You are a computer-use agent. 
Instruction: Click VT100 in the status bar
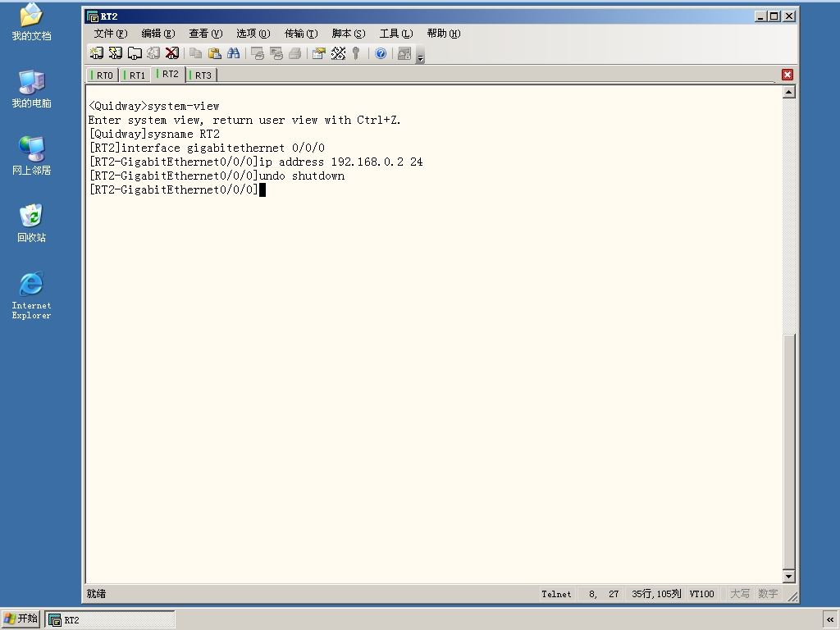[x=701, y=594]
